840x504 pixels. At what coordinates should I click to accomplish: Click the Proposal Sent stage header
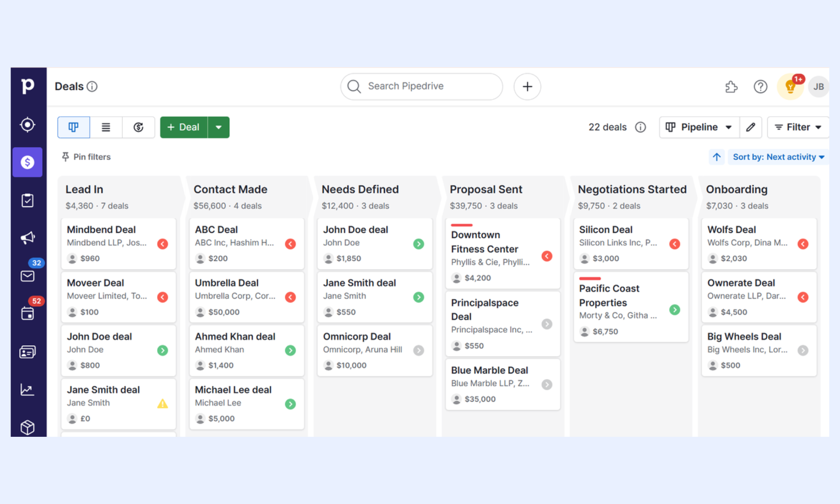point(486,189)
